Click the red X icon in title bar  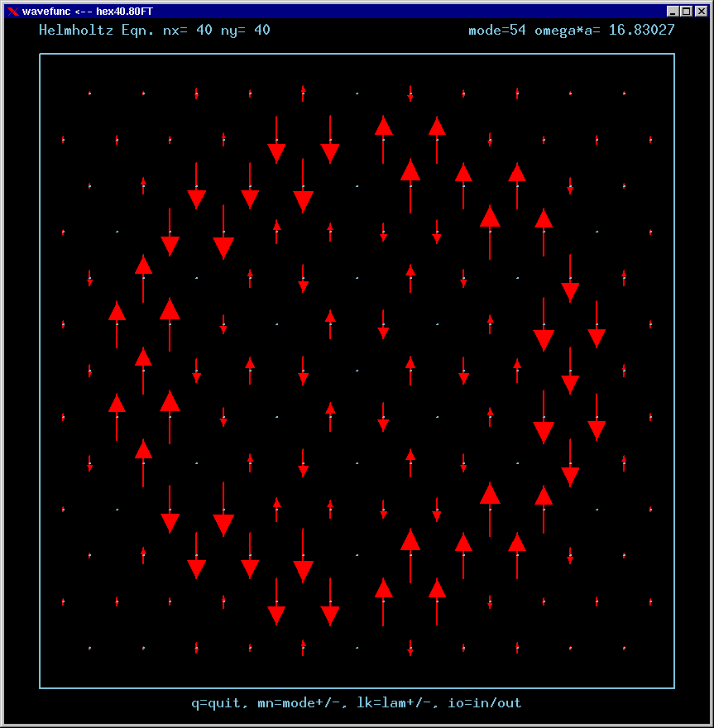click(x=12, y=11)
